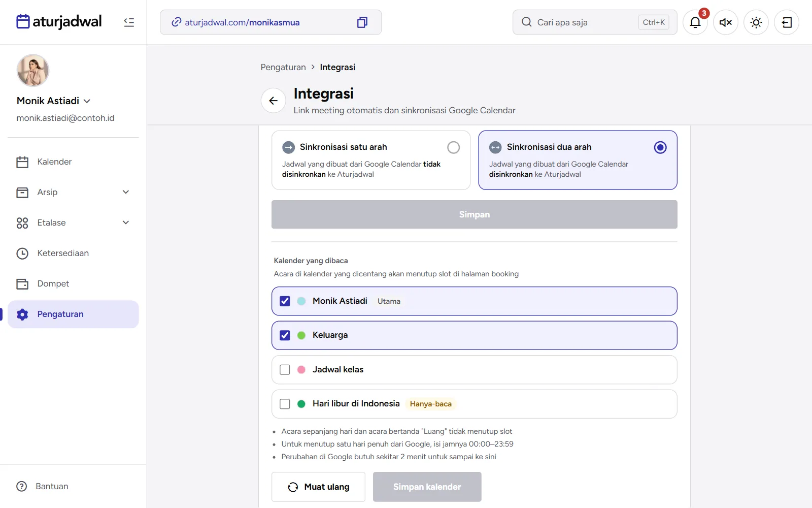
Task: Uncheck the Keluarga calendar checkbox
Action: (x=285, y=335)
